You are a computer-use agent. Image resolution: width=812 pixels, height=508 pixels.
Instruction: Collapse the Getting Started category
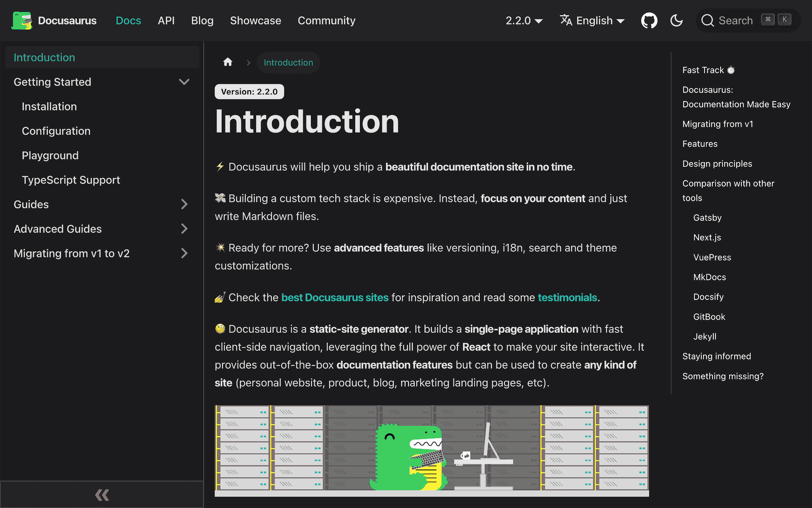pyautogui.click(x=184, y=82)
